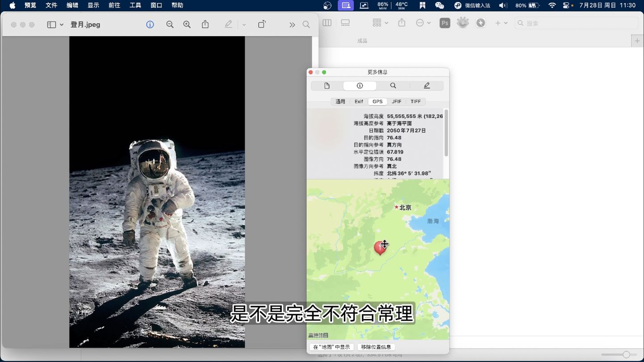Select column view in Finder toolbar

(x=327, y=23)
